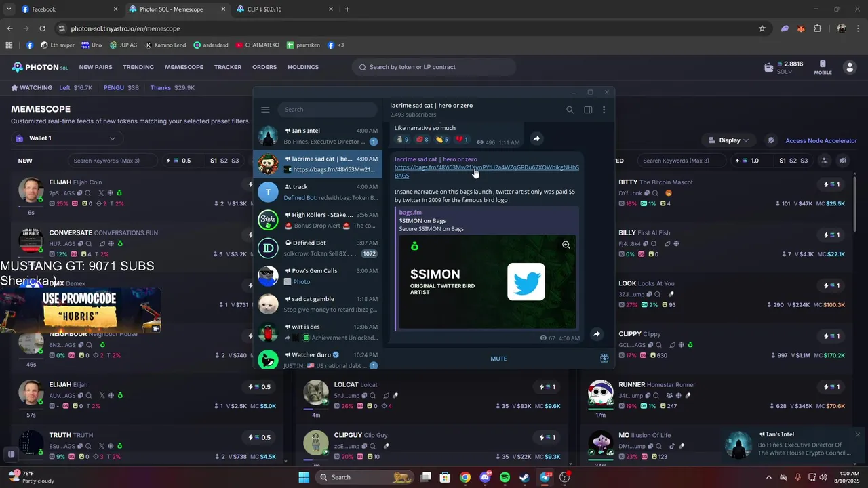
Task: Focus keywords search in NEW column
Action: [113, 161]
